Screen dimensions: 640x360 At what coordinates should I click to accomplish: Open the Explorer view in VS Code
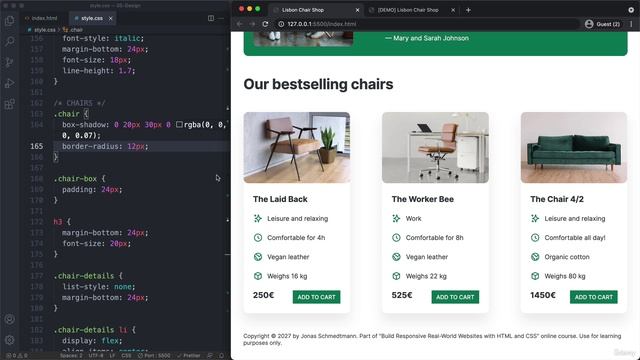tap(9, 20)
